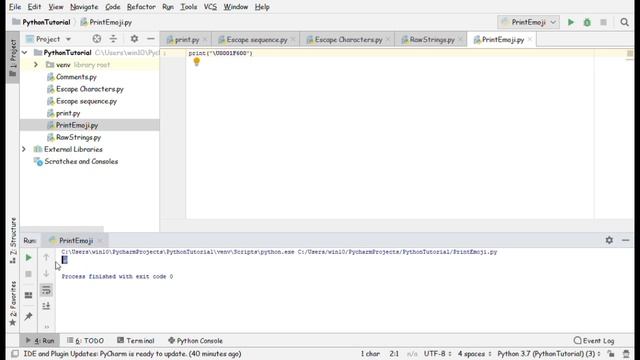Start debugging with the bug icon
The image size is (640, 360).
tap(587, 22)
